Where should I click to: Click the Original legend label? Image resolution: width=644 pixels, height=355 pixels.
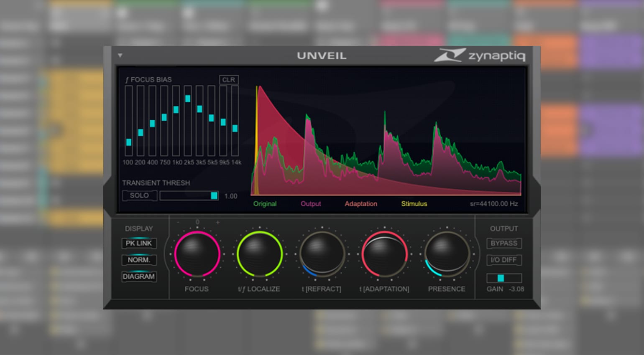coord(265,204)
